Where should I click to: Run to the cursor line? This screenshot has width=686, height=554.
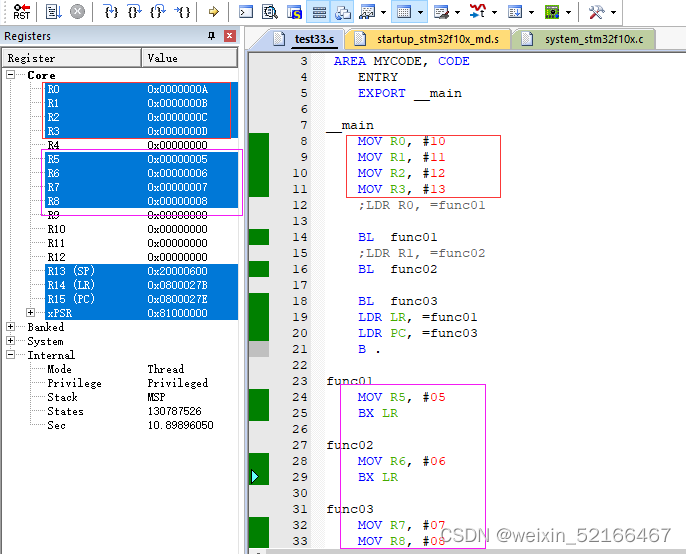point(182,12)
